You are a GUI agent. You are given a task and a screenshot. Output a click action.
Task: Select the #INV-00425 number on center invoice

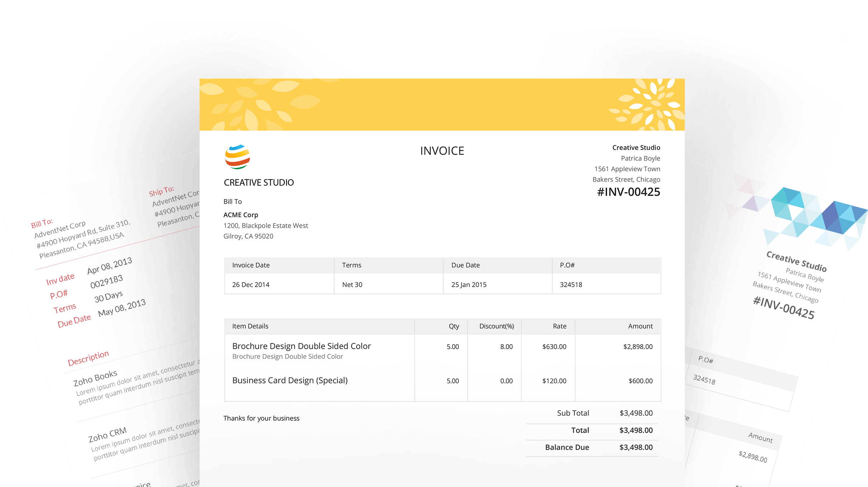click(628, 192)
